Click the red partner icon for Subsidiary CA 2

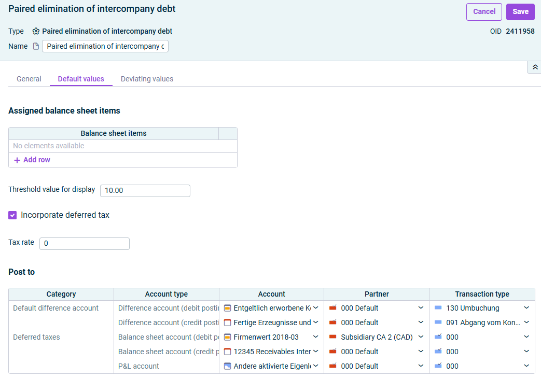point(333,337)
